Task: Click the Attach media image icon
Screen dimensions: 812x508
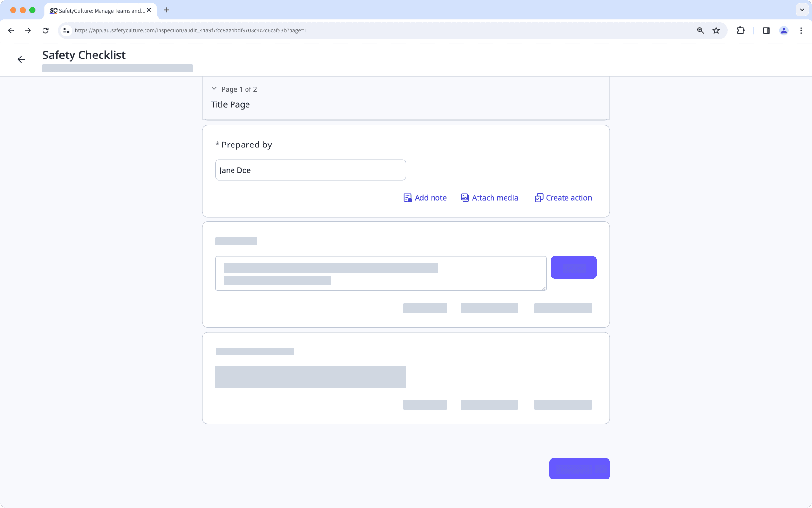Action: (465, 198)
